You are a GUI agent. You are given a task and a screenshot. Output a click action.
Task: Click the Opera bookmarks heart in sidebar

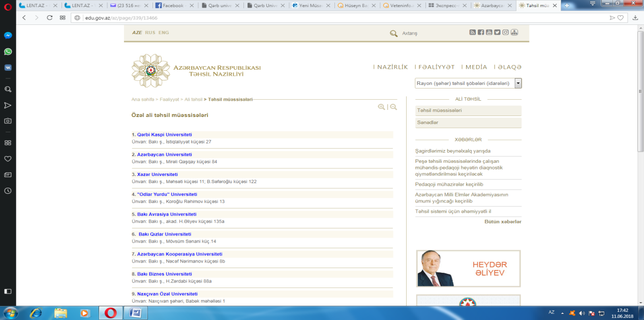coord(8,159)
